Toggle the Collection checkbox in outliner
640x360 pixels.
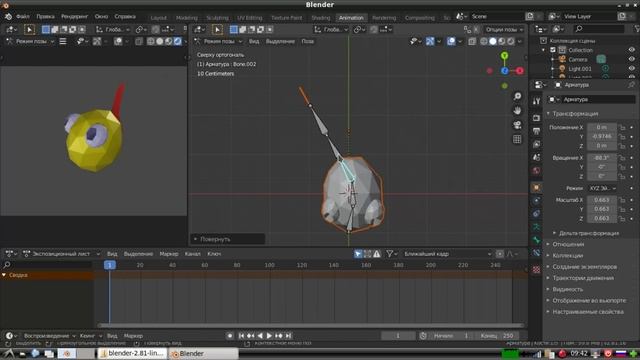(x=553, y=50)
